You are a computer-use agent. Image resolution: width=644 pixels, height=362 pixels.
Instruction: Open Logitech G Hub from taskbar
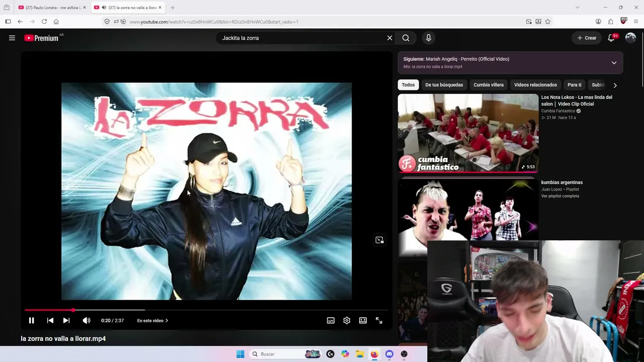coord(330,354)
